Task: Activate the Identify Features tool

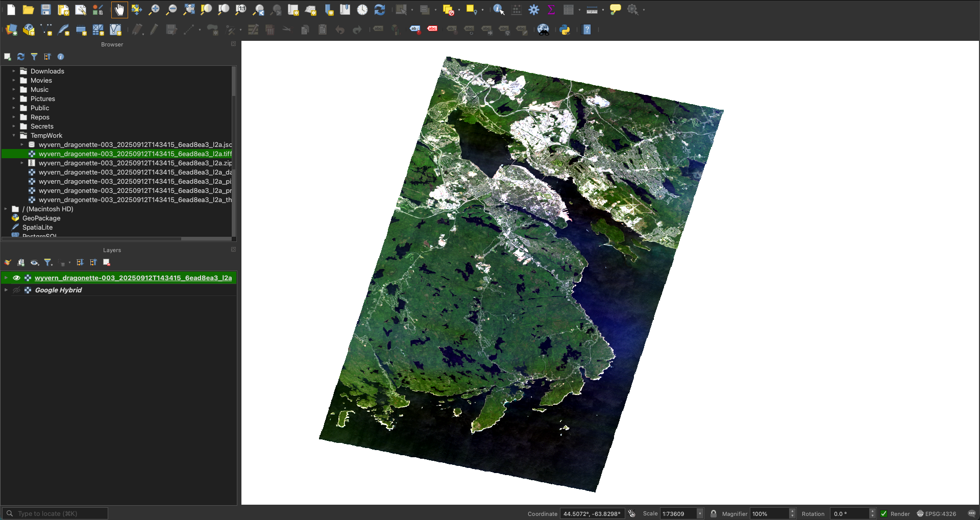Action: coord(498,10)
